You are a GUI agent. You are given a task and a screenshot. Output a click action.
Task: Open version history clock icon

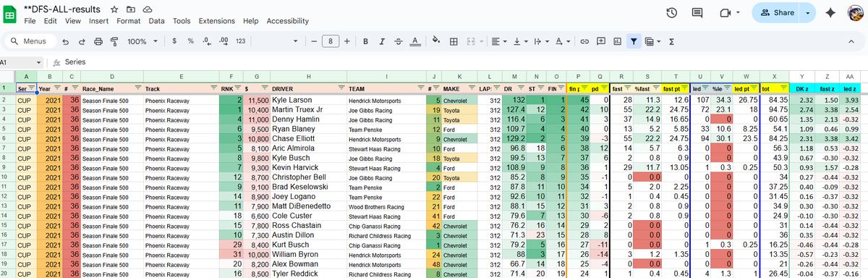[x=672, y=13]
